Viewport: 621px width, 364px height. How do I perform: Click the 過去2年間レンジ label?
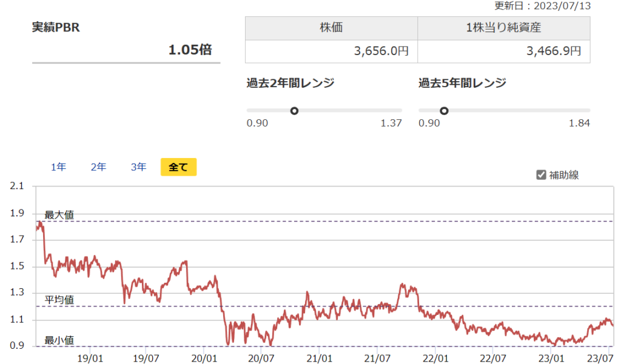pos(290,83)
